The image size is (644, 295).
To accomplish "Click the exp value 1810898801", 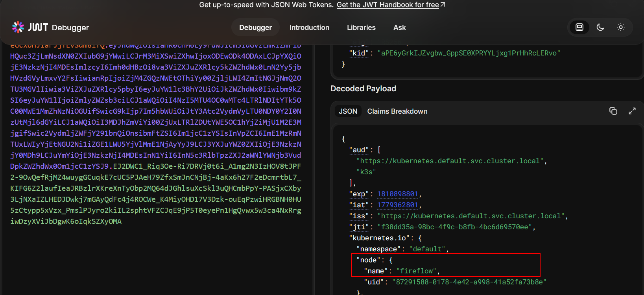I will (x=397, y=194).
